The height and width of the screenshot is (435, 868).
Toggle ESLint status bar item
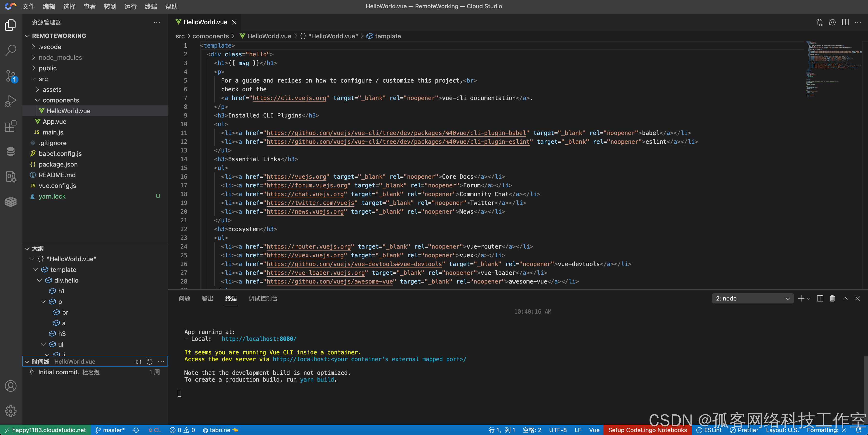[x=709, y=430]
